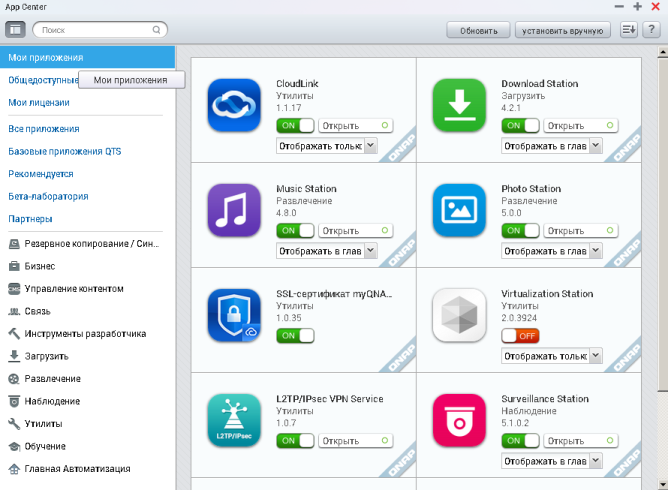This screenshot has height=490, width=668.
Task: Select the Загрузить category
Action: tap(38, 356)
